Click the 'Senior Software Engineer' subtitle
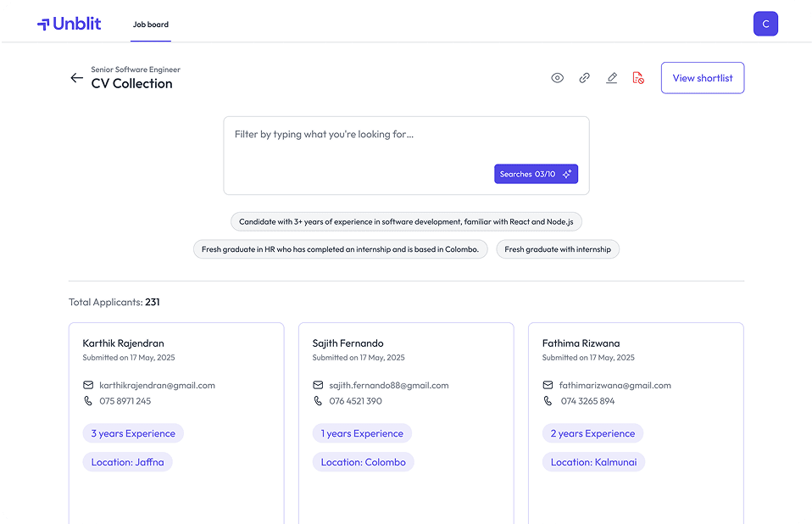The image size is (812, 524). tap(136, 70)
